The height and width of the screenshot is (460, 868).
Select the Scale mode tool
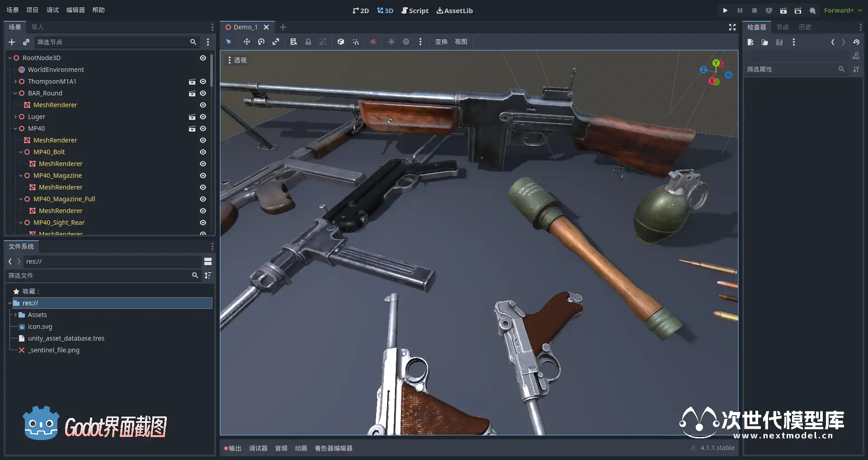[276, 42]
